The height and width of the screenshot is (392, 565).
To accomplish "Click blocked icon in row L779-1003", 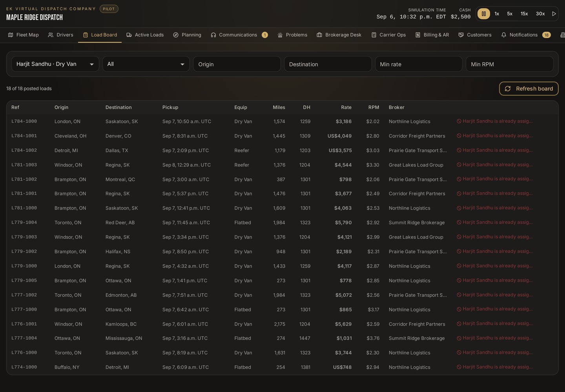I will point(459,237).
